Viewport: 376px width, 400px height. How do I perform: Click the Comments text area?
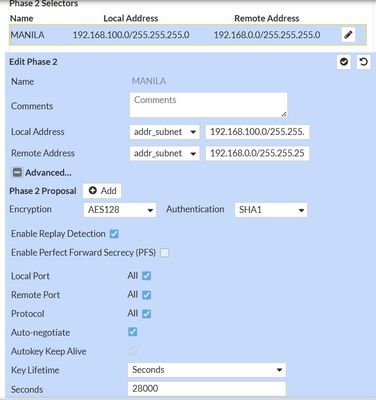coord(208,105)
